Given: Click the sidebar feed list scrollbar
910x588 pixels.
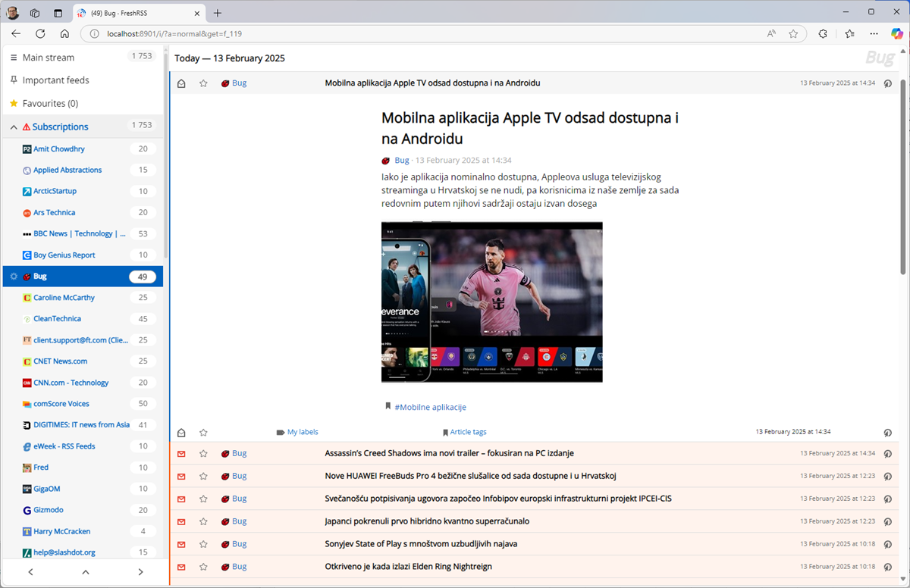Looking at the screenshot, I should pos(166,155).
